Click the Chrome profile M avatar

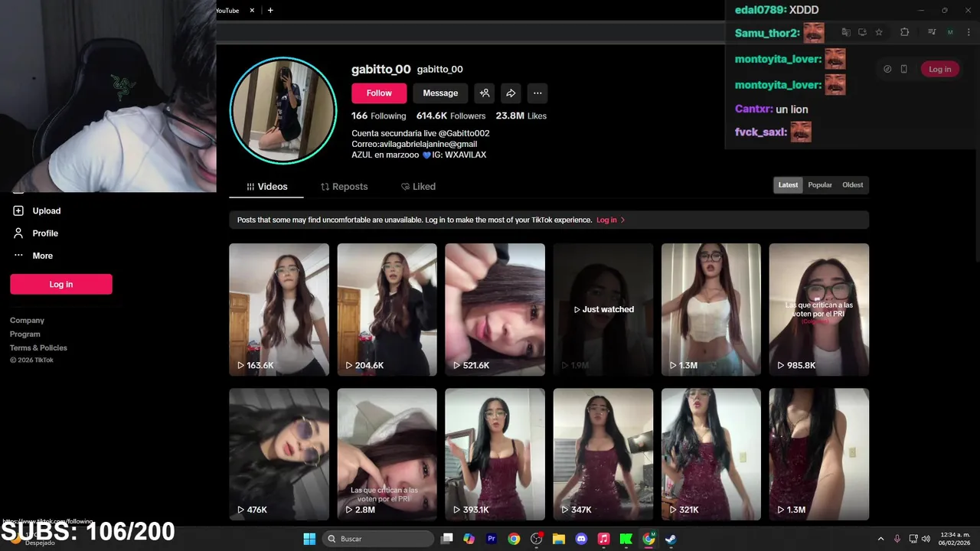pyautogui.click(x=950, y=32)
